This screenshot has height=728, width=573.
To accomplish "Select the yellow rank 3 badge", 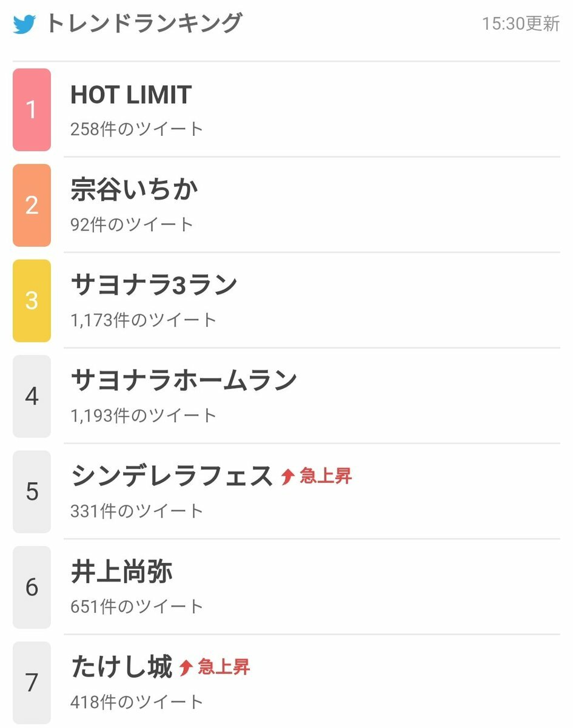I will pyautogui.click(x=32, y=301).
